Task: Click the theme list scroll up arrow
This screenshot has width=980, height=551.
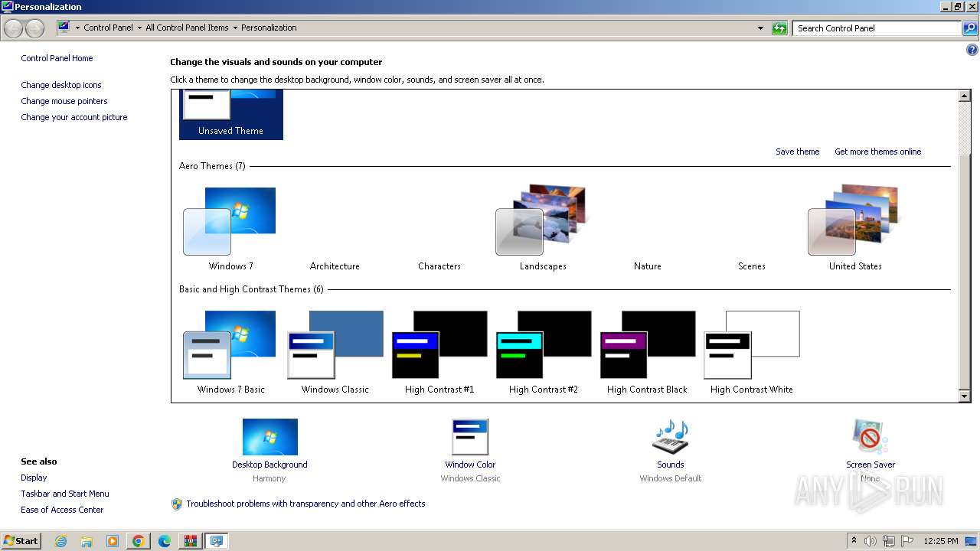Action: click(x=965, y=96)
